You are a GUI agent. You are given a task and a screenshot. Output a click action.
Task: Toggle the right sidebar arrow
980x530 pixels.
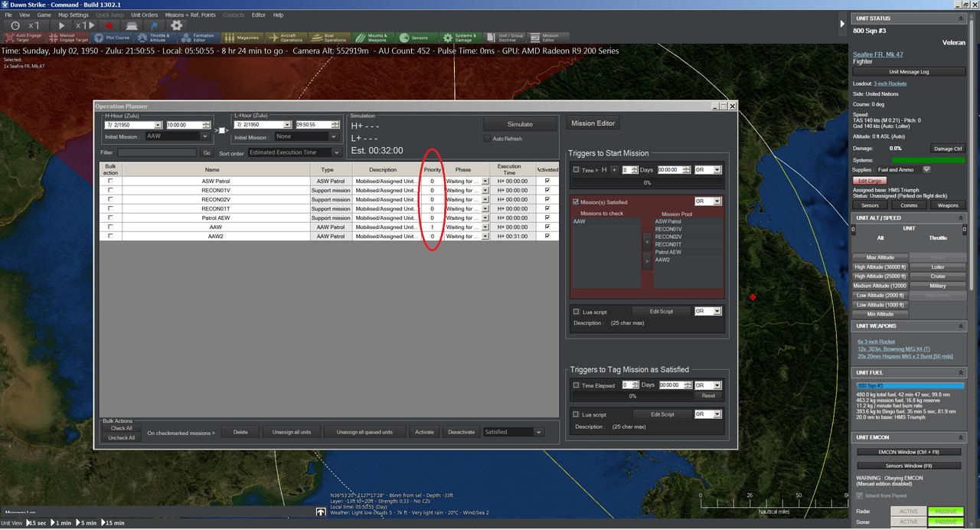(843, 24)
